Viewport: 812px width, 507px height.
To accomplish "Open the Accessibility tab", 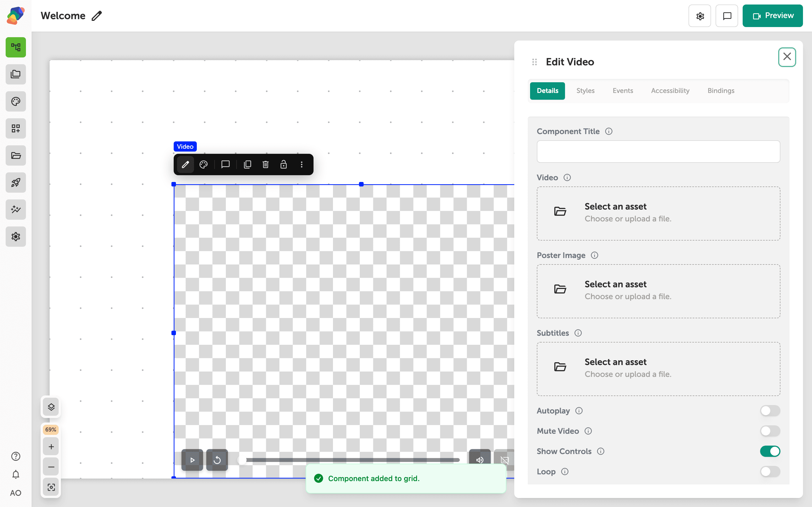I will pos(670,90).
